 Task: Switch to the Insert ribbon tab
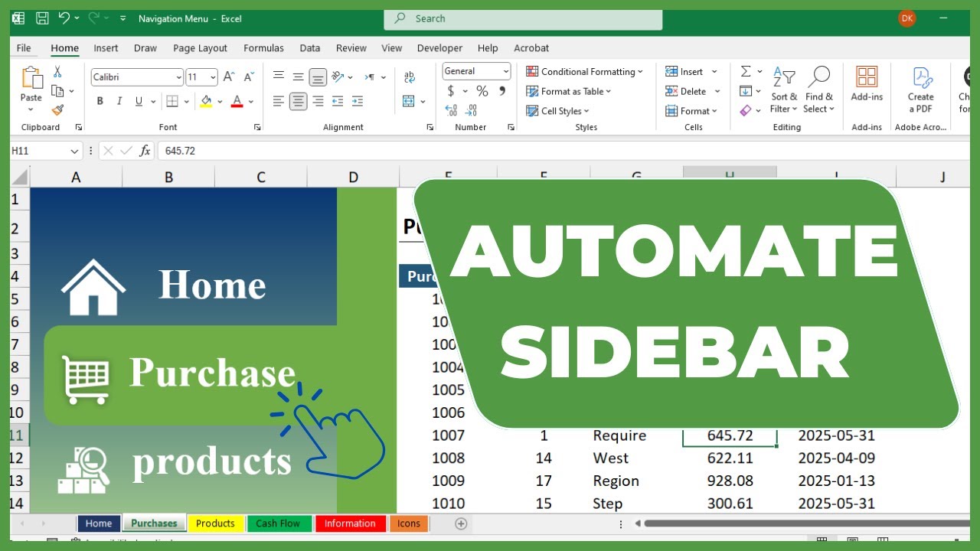click(106, 47)
